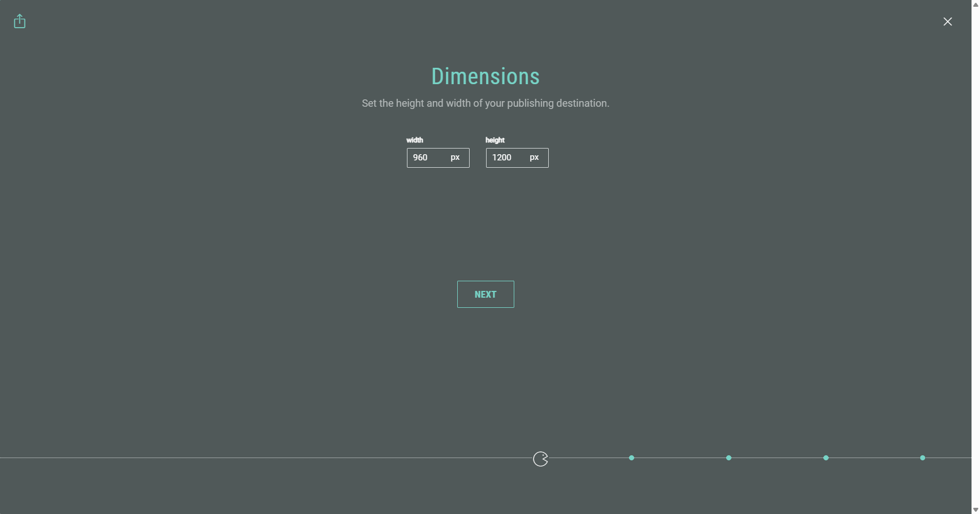Click the width label above the input

(415, 140)
